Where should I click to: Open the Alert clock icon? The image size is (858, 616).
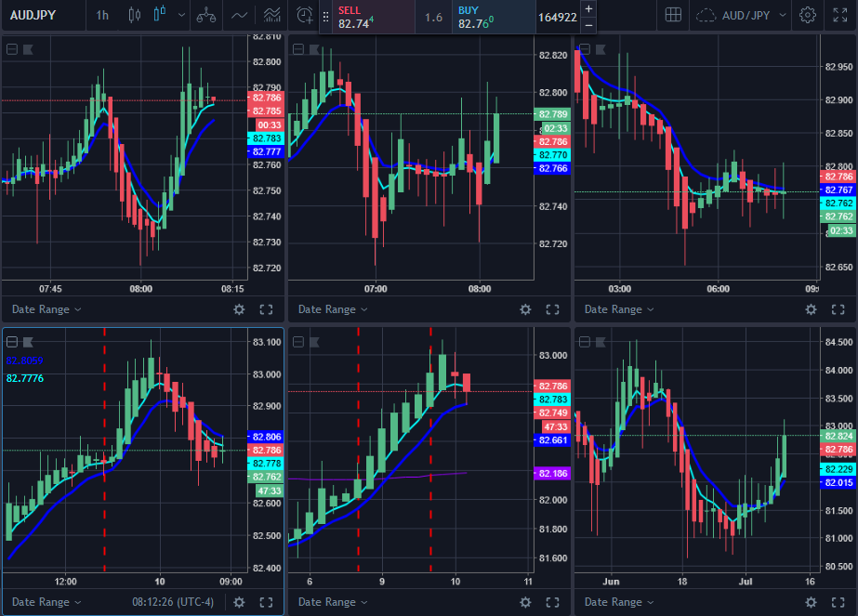(x=304, y=15)
